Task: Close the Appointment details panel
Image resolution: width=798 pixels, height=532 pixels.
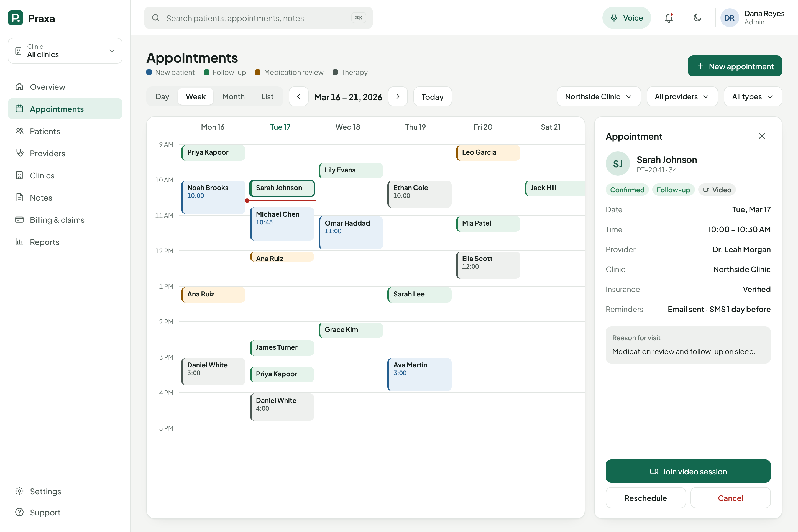Action: click(x=762, y=136)
